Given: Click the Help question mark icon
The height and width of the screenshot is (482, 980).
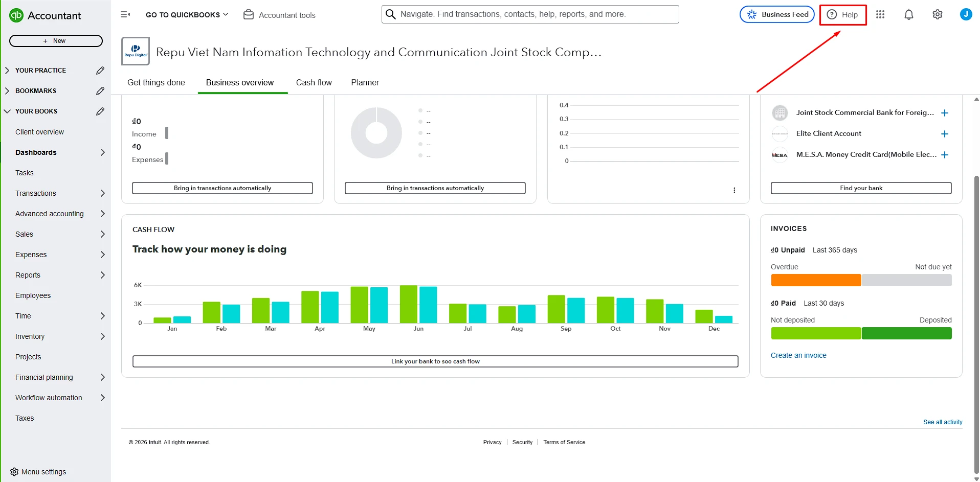Looking at the screenshot, I should click(x=832, y=15).
